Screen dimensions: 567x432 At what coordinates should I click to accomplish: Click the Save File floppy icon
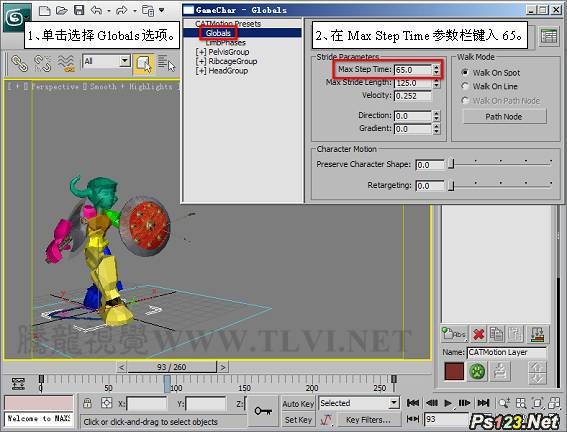pyautogui.click(x=79, y=10)
